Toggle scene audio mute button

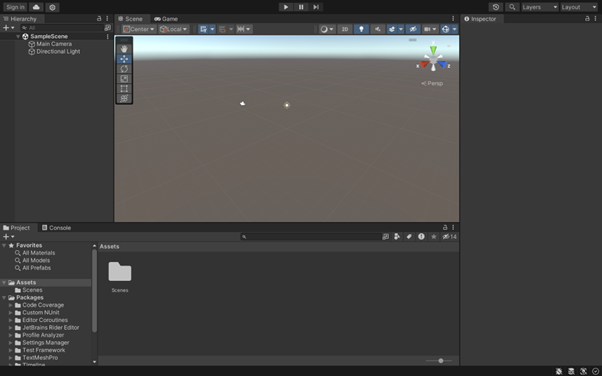377,29
